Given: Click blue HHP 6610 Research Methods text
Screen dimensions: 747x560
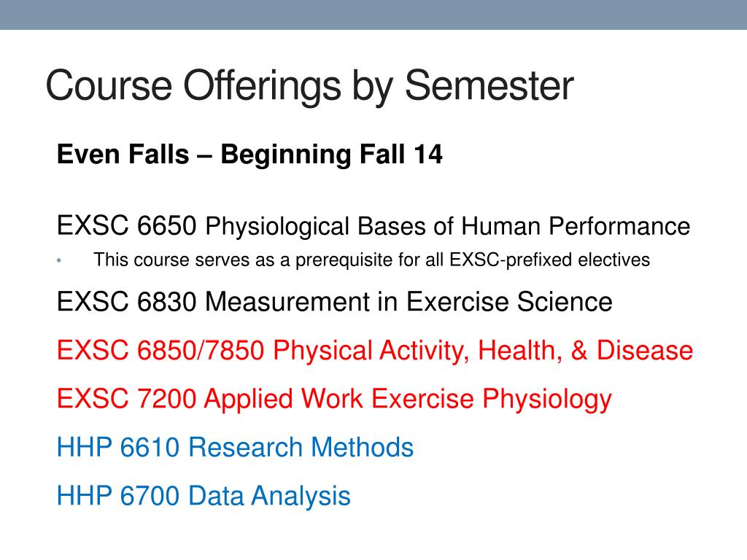Looking at the screenshot, I should 235,447.
